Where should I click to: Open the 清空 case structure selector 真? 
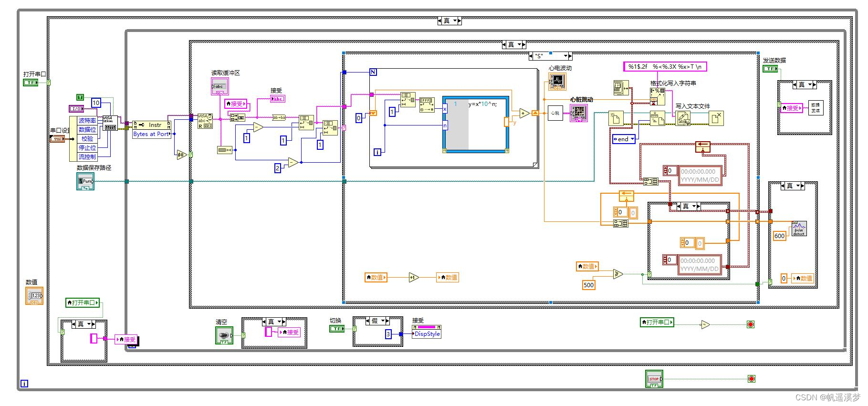pyautogui.click(x=274, y=322)
